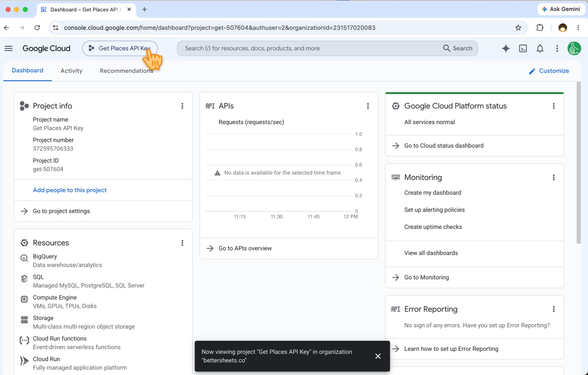
Task: Switch to the Dashboard tab
Action: click(27, 71)
